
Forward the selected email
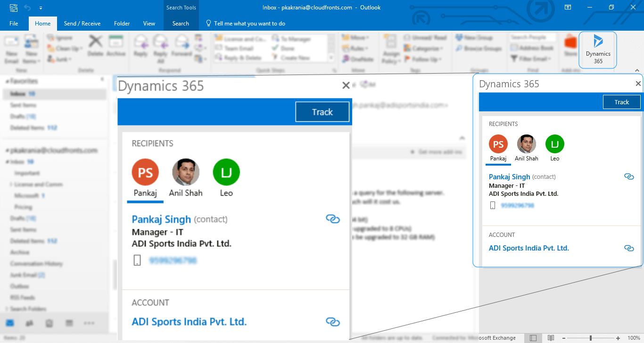182,46
